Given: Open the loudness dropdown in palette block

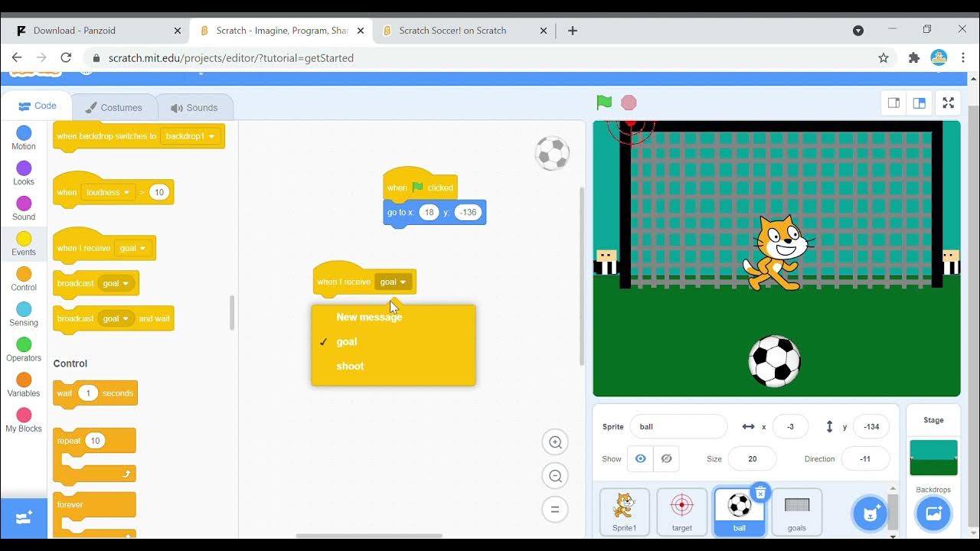Looking at the screenshot, I should pyautogui.click(x=108, y=193).
